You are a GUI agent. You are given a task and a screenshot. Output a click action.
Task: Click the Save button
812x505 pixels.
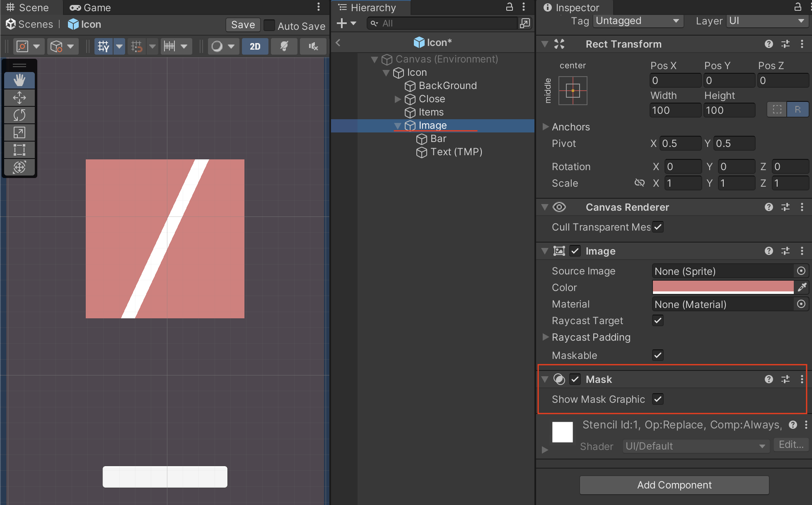click(243, 25)
